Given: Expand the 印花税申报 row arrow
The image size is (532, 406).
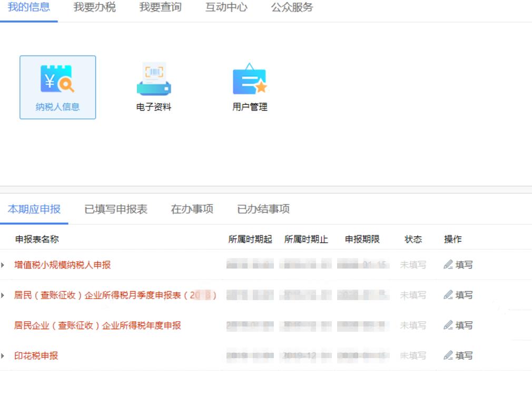Looking at the screenshot, I should click(x=3, y=356).
